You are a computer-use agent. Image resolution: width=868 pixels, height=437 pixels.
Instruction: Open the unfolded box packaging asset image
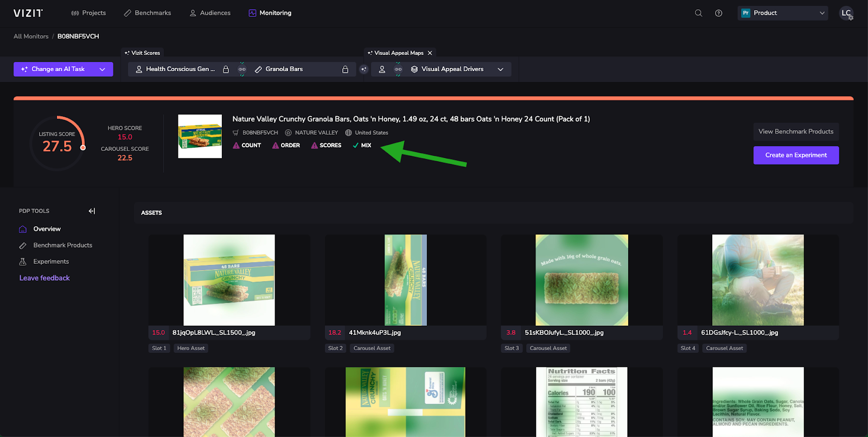tap(405, 402)
